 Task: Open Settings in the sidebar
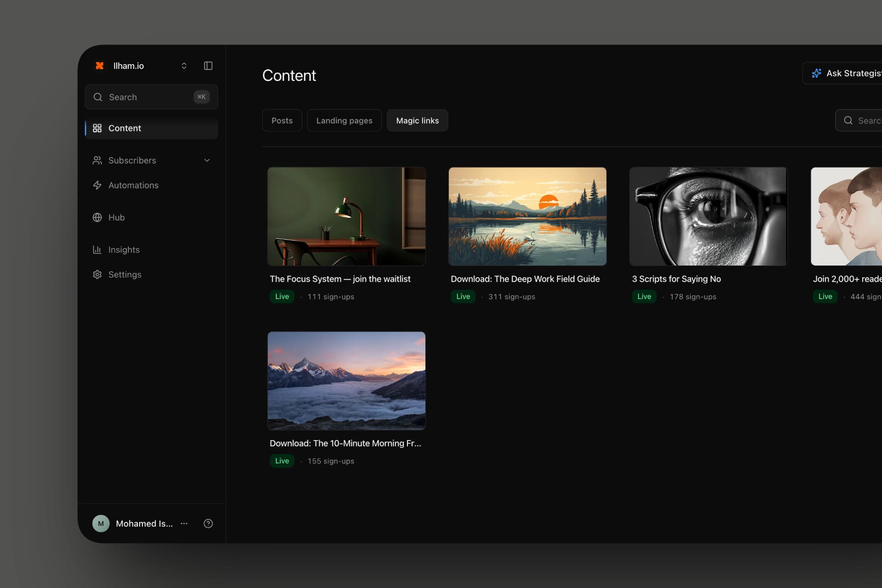tap(152, 274)
